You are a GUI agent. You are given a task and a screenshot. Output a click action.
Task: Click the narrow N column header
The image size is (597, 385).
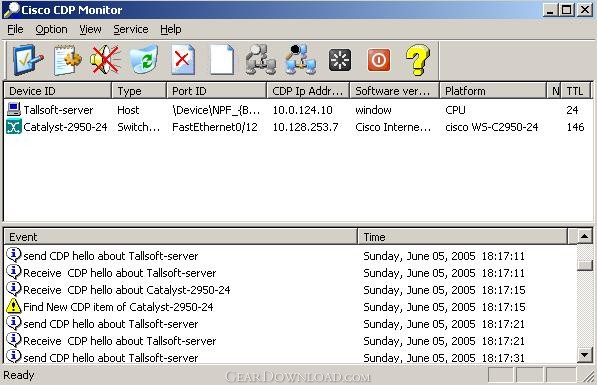pos(554,91)
